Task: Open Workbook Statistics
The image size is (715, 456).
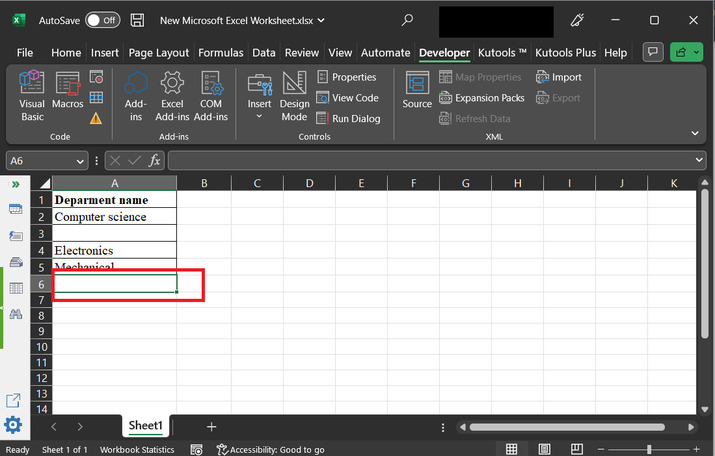Action: coord(137,450)
